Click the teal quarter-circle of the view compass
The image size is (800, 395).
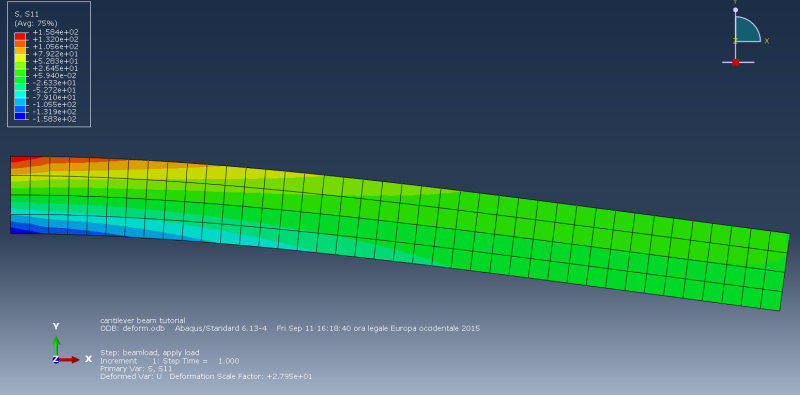point(746,31)
